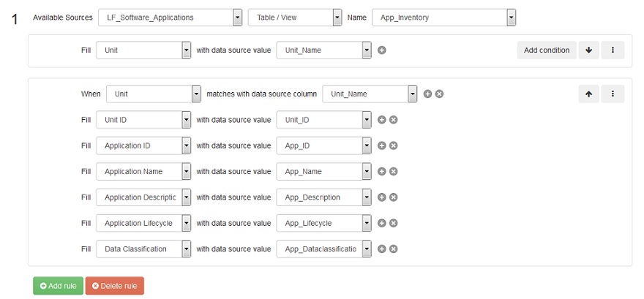The width and height of the screenshot is (644, 299).
Task: Remove the Unit ID fill row
Action: click(394, 120)
